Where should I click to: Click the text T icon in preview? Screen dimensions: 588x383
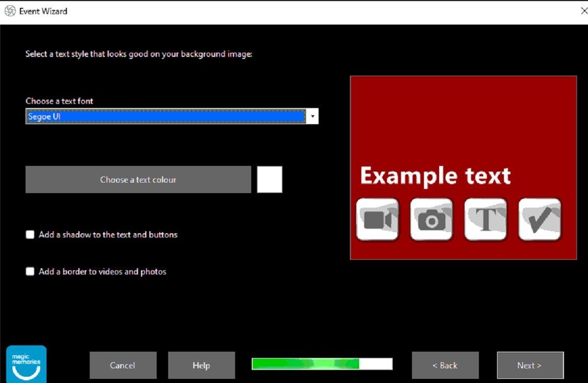485,220
